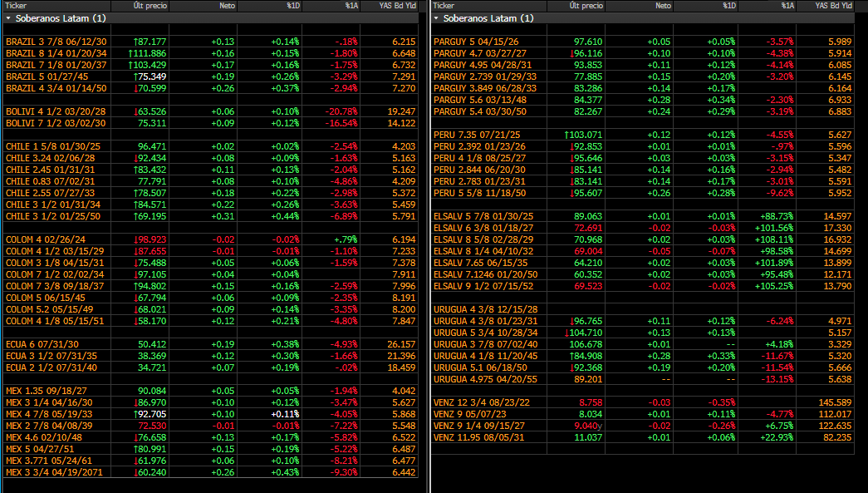This screenshot has width=868, height=493.
Task: Select ECUA 6 07/31/30 ticker
Action: tap(42, 344)
